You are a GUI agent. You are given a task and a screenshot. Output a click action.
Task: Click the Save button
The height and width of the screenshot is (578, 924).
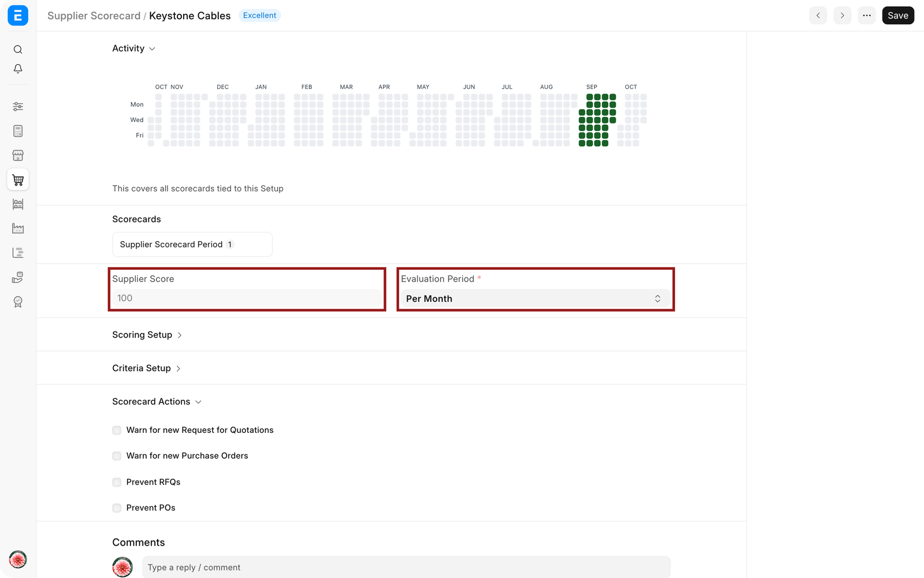click(898, 16)
